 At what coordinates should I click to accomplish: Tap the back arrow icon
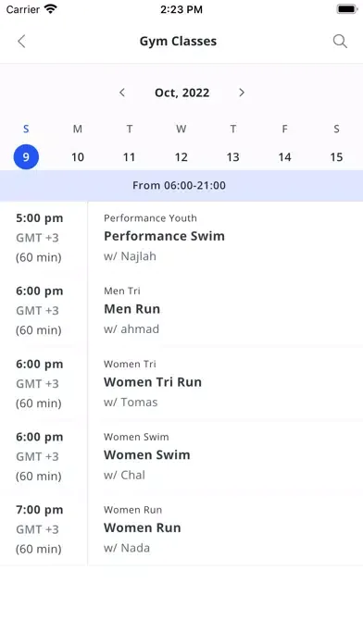[22, 41]
